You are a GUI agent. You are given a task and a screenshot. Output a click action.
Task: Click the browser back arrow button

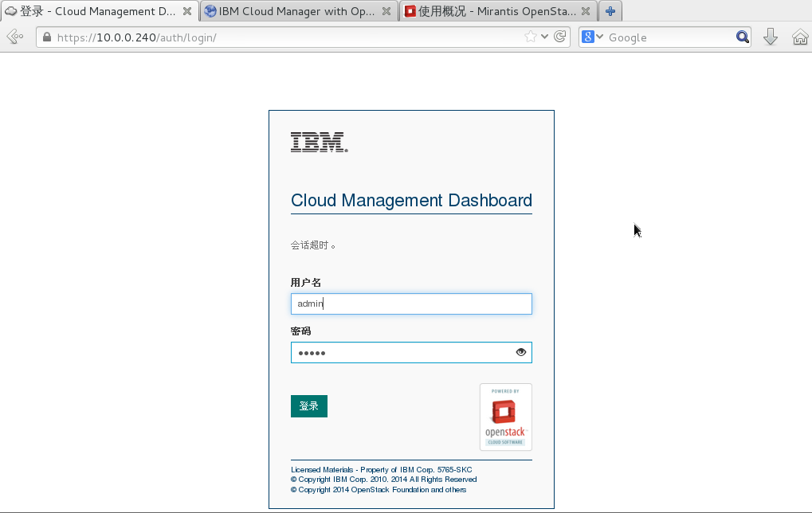pyautogui.click(x=15, y=37)
